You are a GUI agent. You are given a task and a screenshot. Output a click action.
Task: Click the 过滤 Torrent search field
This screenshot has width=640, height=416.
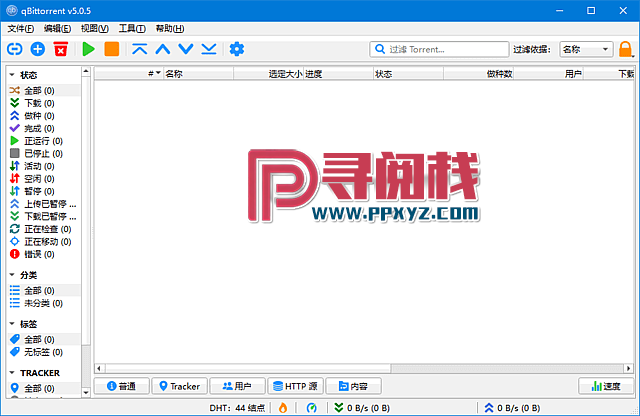coord(439,49)
